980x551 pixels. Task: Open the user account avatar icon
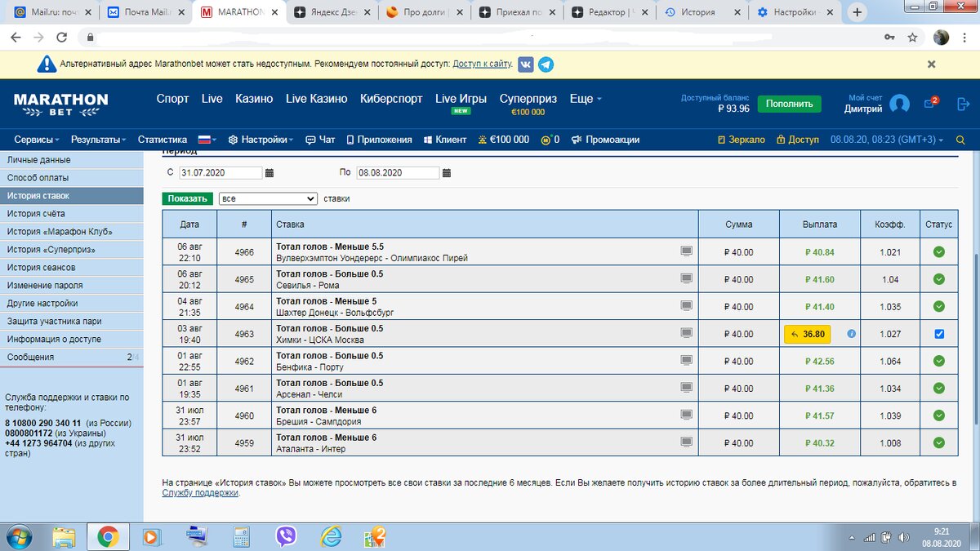[899, 104]
